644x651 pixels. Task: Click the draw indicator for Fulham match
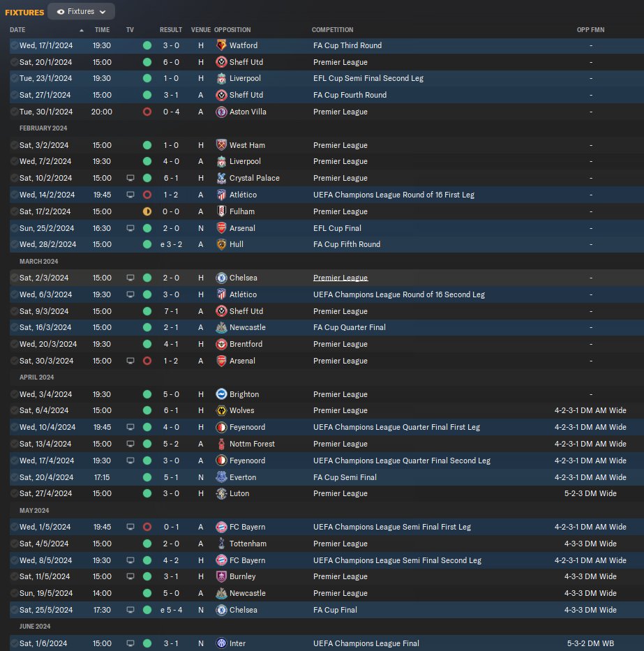[x=147, y=211]
